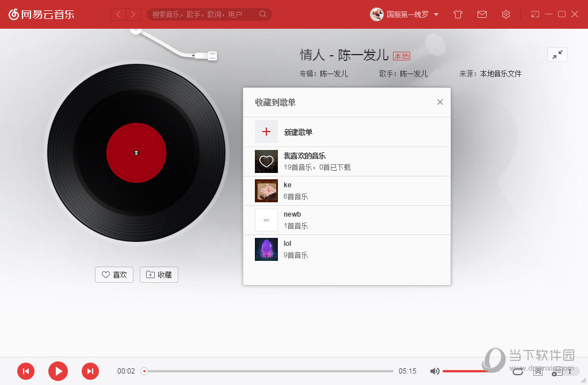The width and height of the screenshot is (588, 385).
Task: Go forward with the right navigation arrow
Action: pyautogui.click(x=133, y=14)
